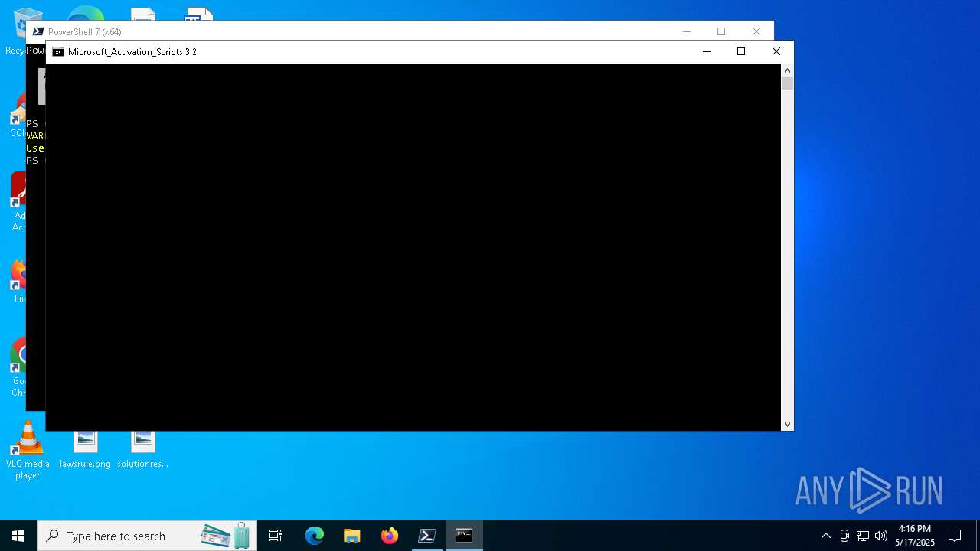This screenshot has height=551, width=980.
Task: Show hidden system tray icons
Action: pos(826,536)
